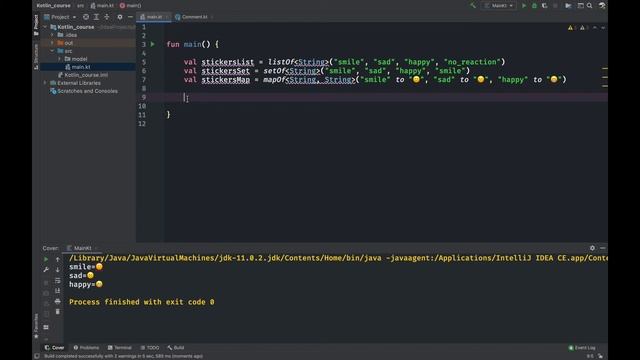
Task: Open the MainKt run configuration dropdown
Action: tap(499, 6)
